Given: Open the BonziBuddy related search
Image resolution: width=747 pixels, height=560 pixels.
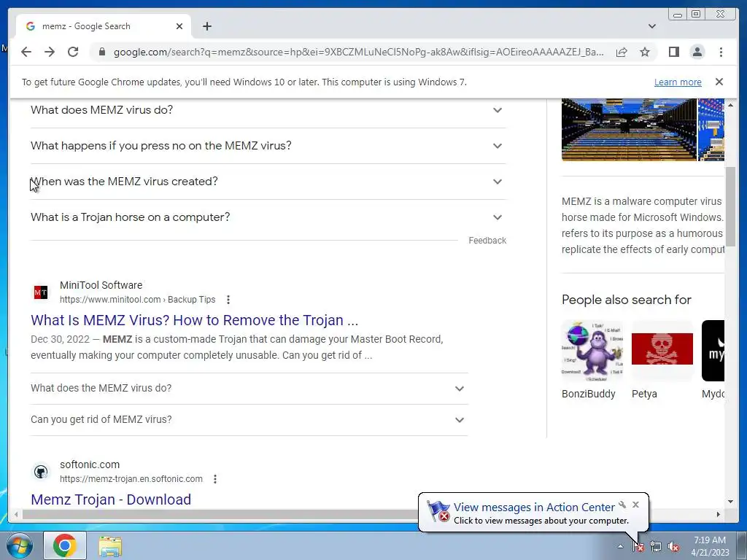Looking at the screenshot, I should pyautogui.click(x=592, y=360).
